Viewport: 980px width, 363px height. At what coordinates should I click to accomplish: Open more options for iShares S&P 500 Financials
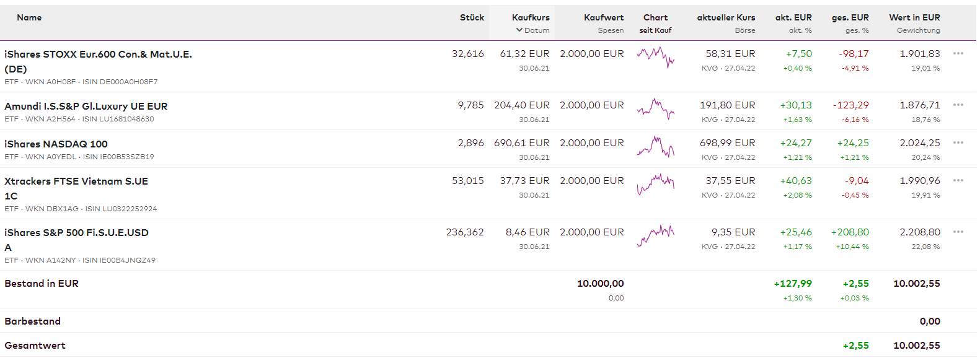[958, 232]
